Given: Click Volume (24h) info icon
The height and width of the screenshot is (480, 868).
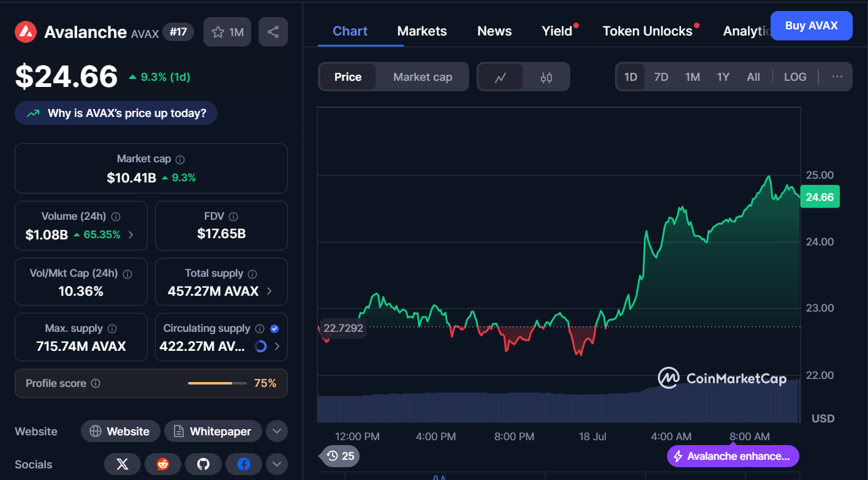Looking at the screenshot, I should [116, 217].
